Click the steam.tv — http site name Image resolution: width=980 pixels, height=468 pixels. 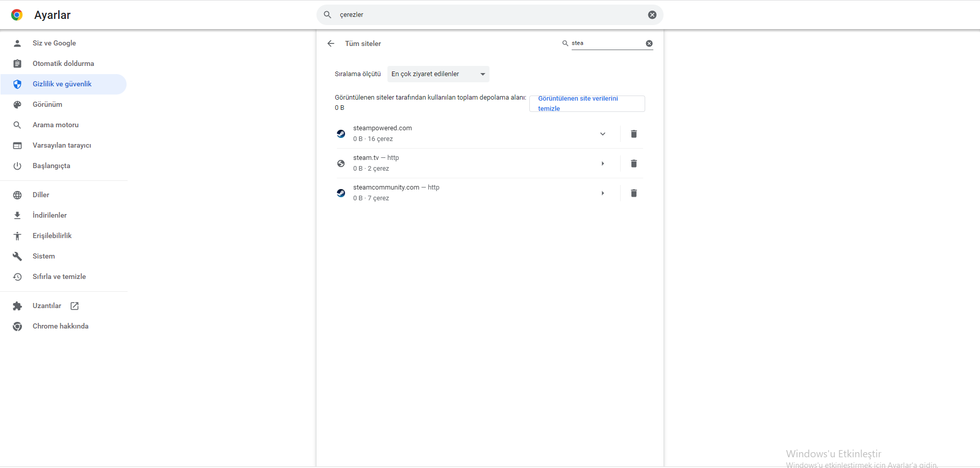point(376,158)
